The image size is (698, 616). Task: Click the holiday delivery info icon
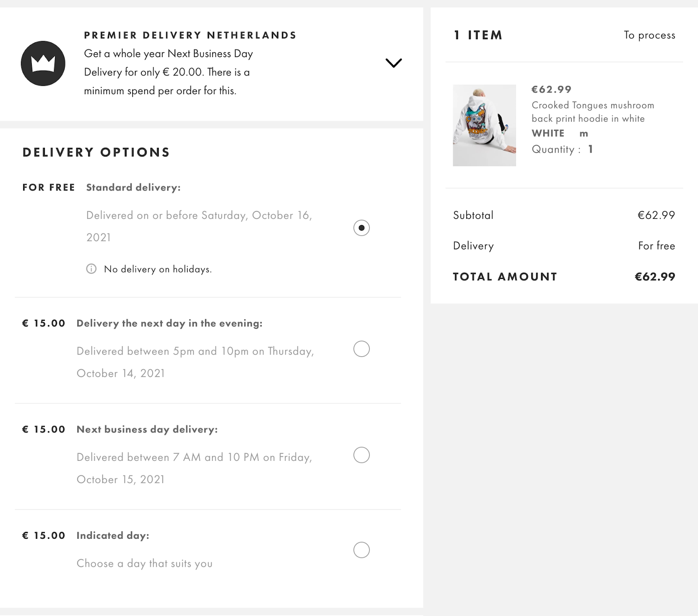(x=91, y=269)
